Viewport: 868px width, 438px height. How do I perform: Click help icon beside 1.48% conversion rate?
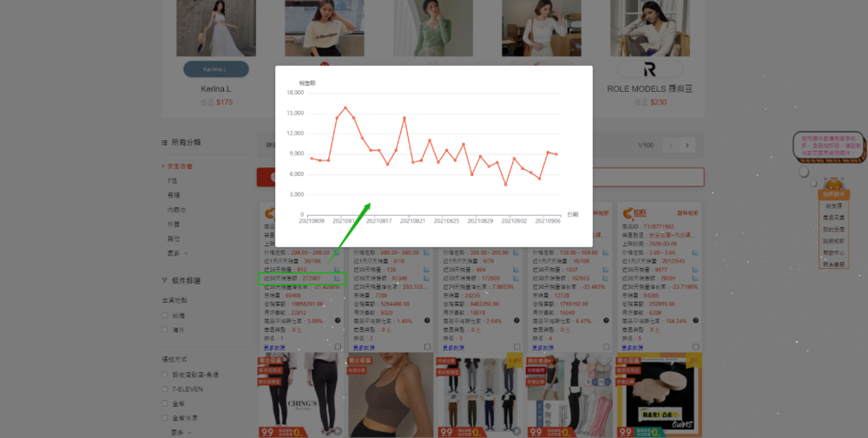pos(427,320)
